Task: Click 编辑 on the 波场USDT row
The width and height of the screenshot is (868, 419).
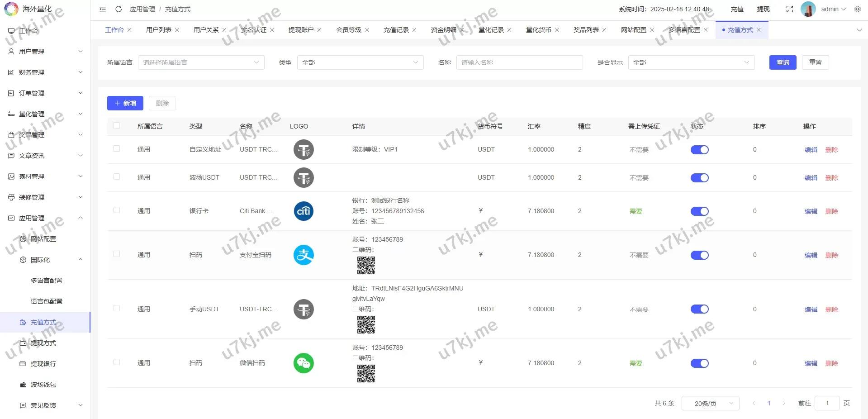Action: (x=811, y=178)
